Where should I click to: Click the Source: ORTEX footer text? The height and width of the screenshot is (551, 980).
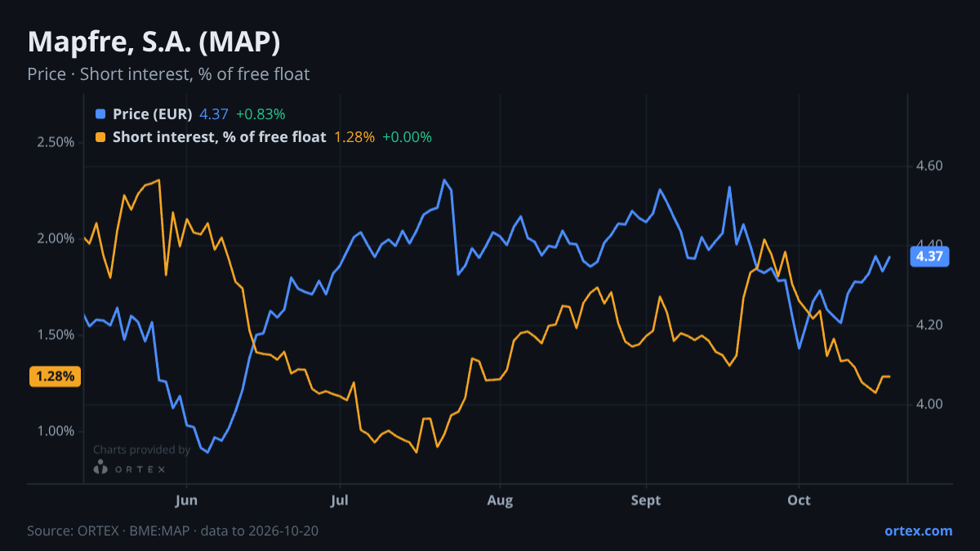coord(172,531)
